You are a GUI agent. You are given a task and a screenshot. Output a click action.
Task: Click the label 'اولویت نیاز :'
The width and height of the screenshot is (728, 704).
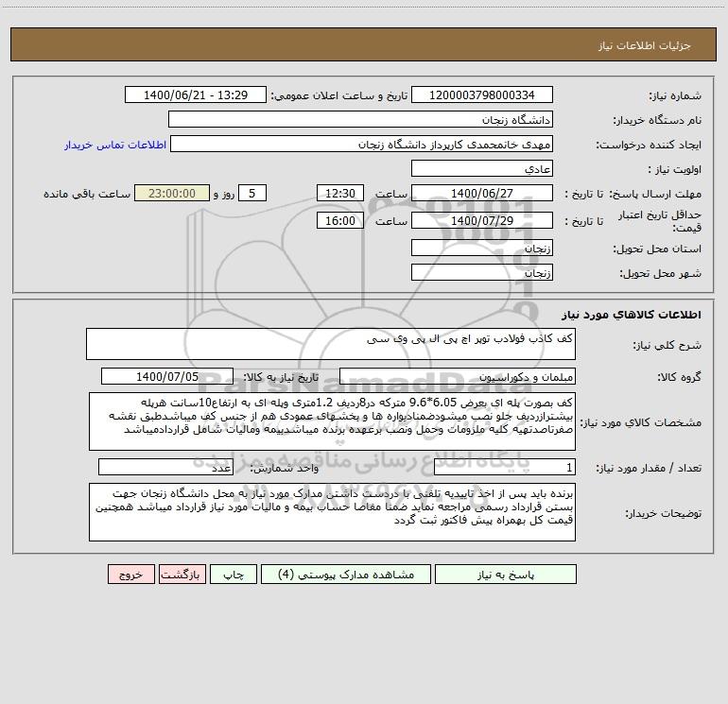pyautogui.click(x=675, y=169)
